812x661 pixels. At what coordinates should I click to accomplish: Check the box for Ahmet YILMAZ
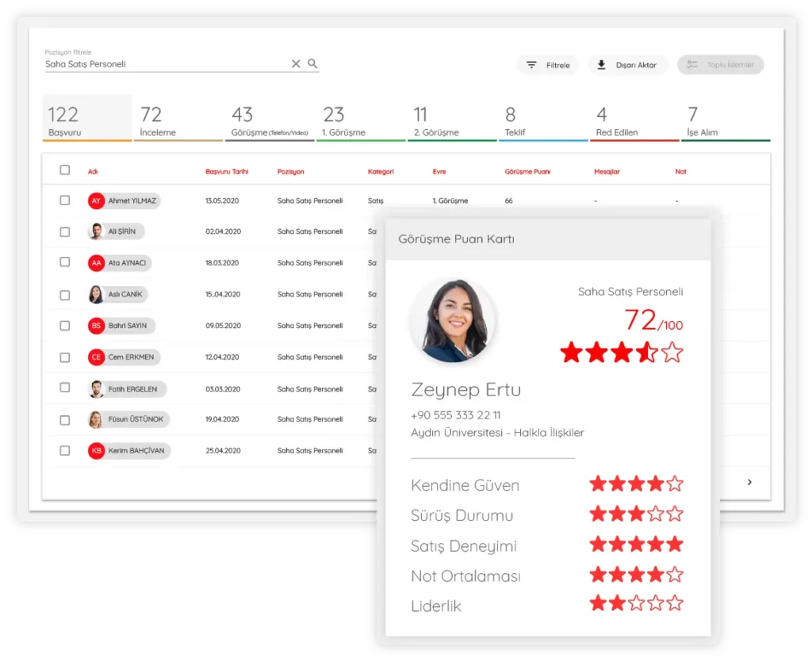(x=65, y=201)
